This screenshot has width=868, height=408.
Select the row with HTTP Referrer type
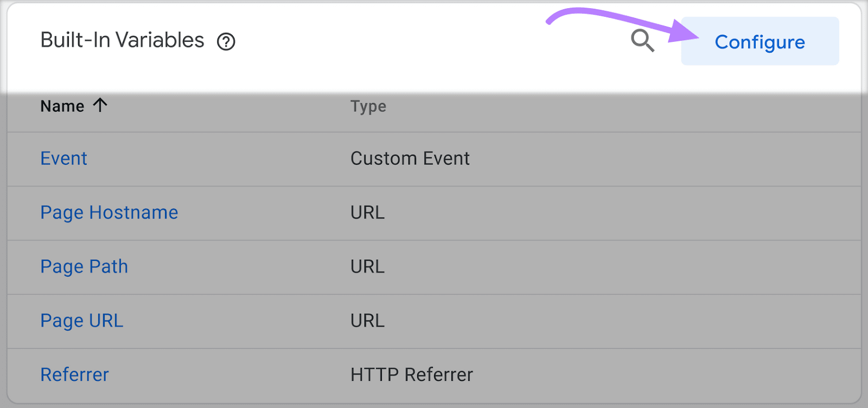tap(412, 374)
